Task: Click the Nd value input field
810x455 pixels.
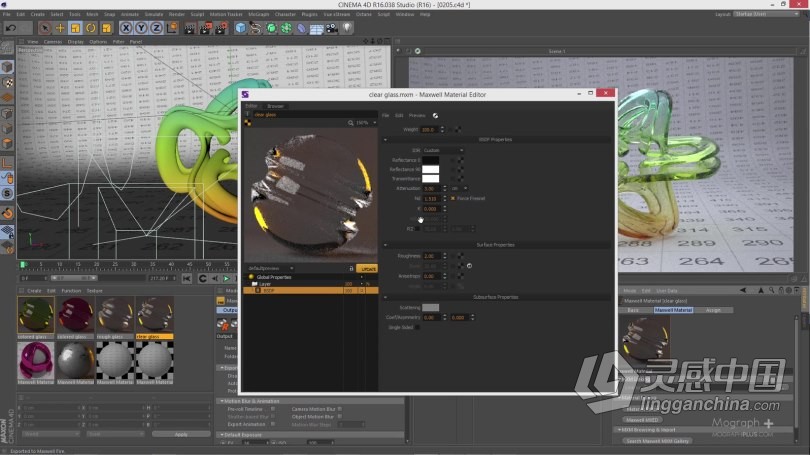Action: pos(431,199)
